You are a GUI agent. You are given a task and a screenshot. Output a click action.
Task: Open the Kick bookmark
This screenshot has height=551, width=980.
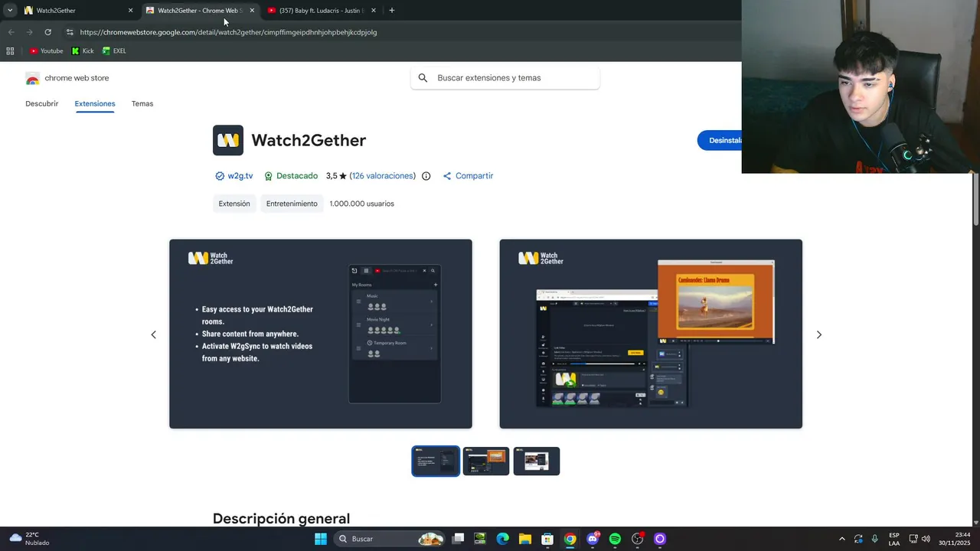click(x=83, y=51)
